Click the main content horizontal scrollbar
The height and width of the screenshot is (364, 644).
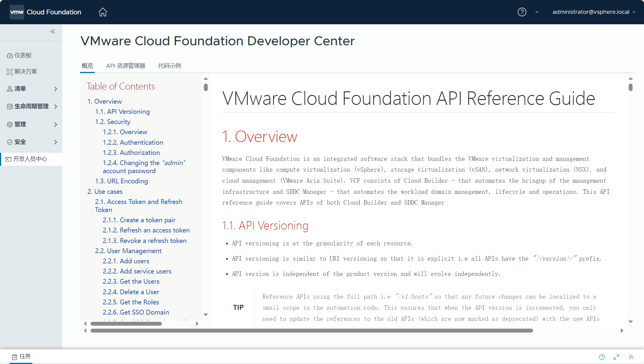(x=312, y=331)
